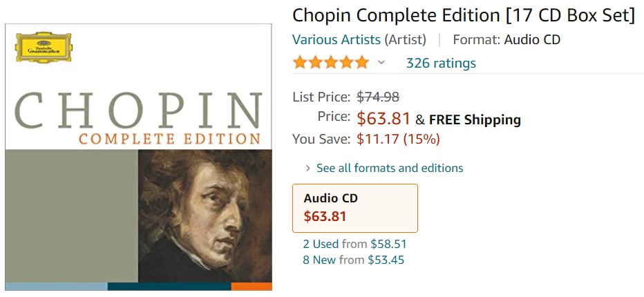Click the Various Artists link

point(336,39)
